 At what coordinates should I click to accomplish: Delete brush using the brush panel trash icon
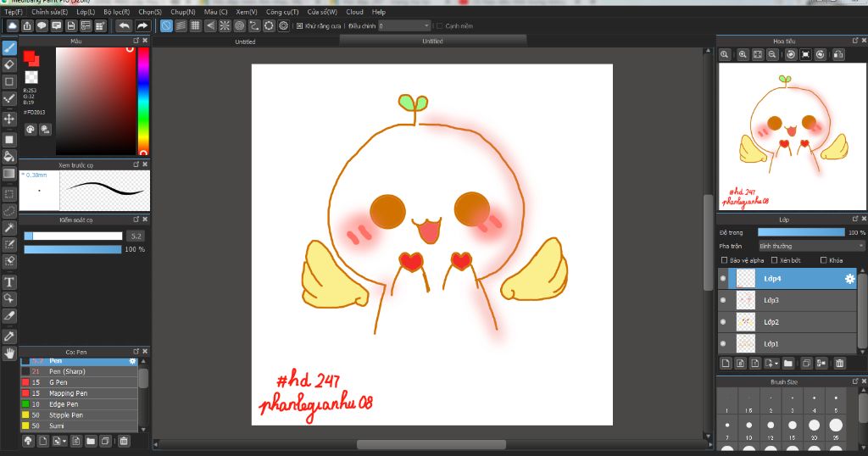[x=124, y=441]
